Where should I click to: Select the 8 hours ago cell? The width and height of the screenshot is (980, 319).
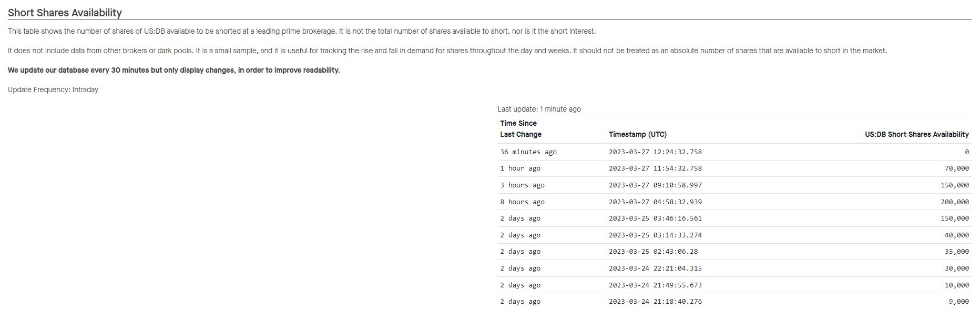(522, 202)
